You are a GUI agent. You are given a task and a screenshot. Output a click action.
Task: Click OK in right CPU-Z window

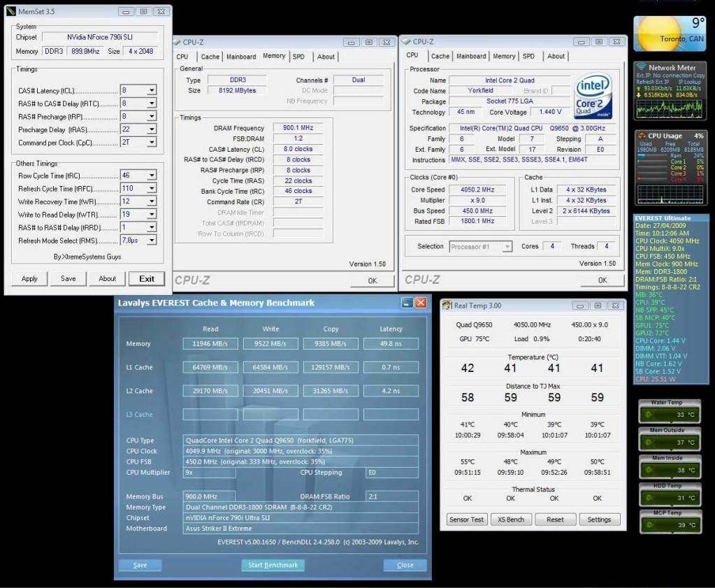[603, 280]
